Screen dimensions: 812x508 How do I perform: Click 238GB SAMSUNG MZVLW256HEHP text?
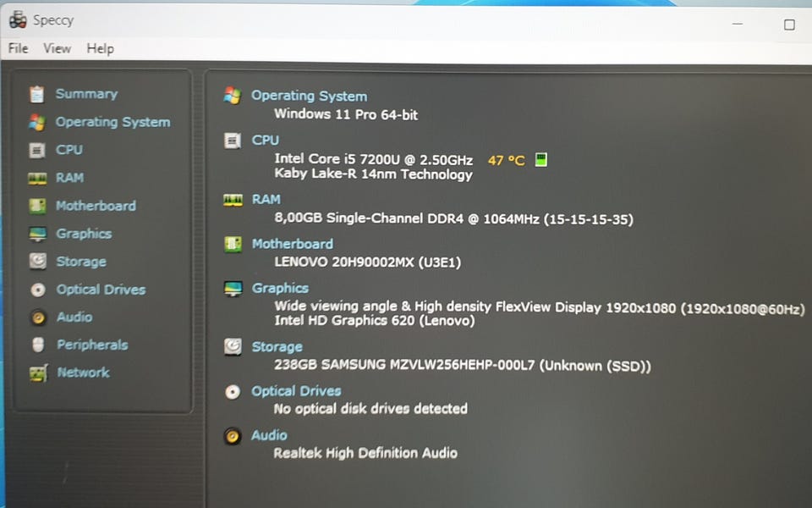tap(463, 366)
